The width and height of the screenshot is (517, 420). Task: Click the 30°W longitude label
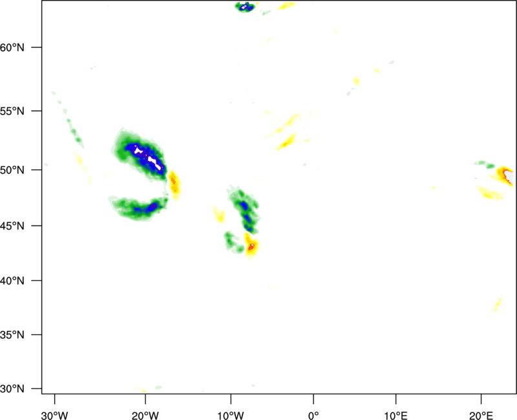54,415
